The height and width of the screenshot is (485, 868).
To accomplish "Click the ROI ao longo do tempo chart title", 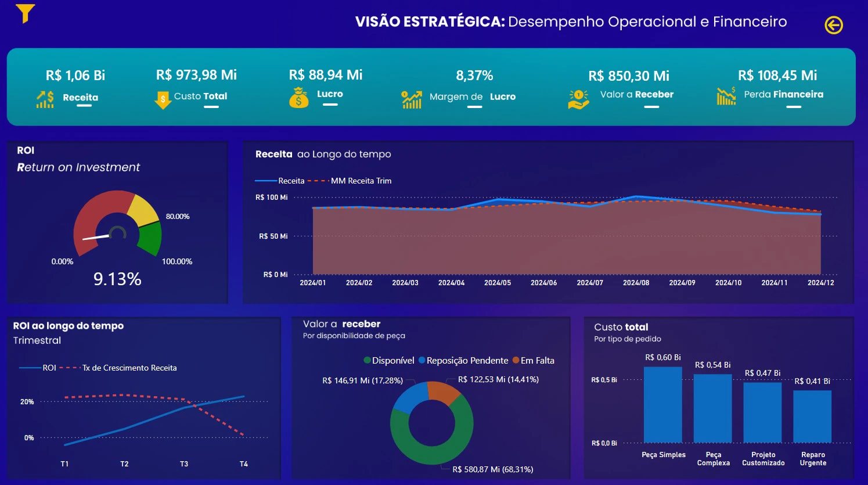I will (69, 326).
